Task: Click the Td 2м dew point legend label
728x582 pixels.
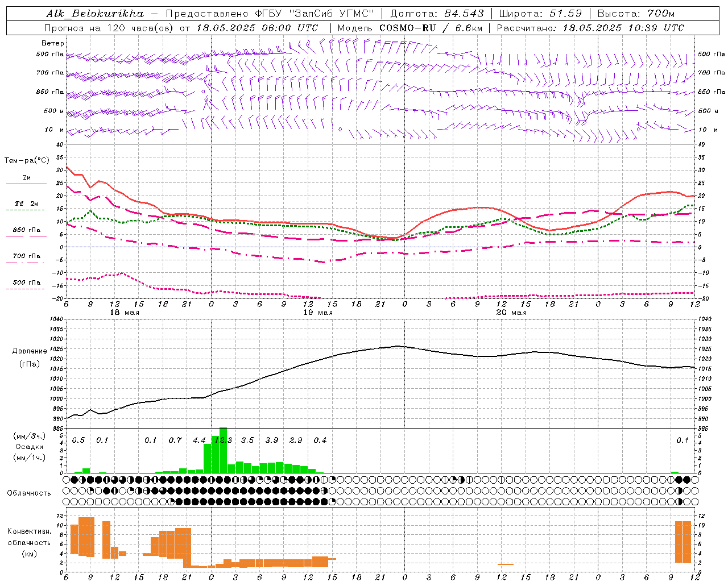Action: coord(27,203)
